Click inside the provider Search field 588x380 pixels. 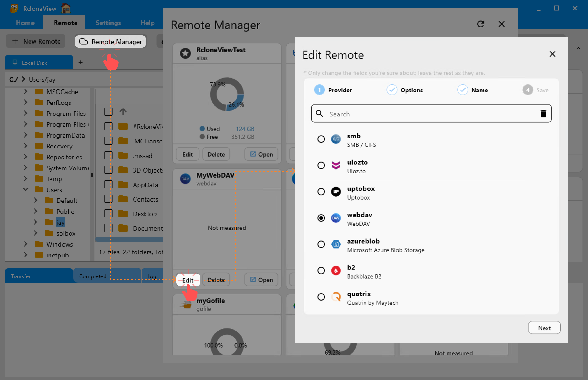(420, 114)
